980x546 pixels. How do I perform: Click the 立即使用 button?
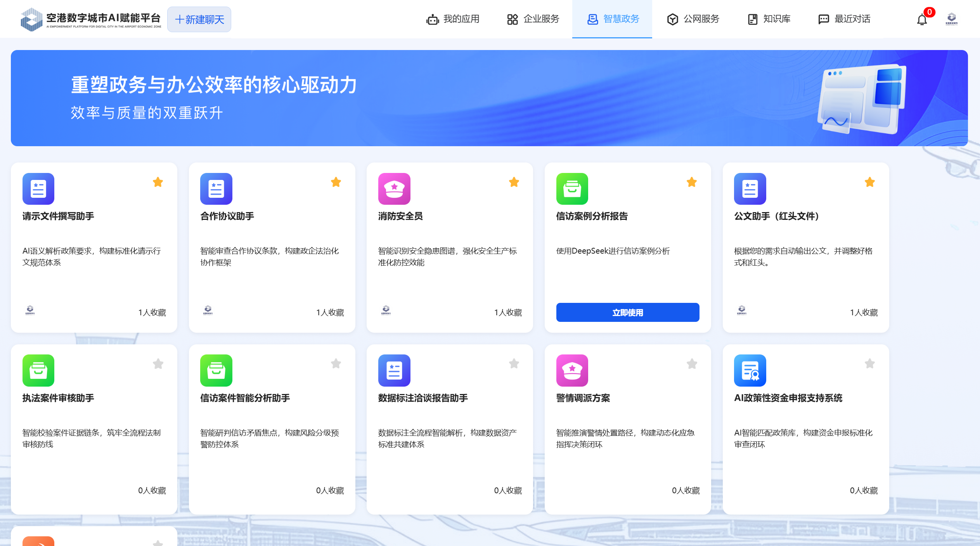pyautogui.click(x=627, y=312)
